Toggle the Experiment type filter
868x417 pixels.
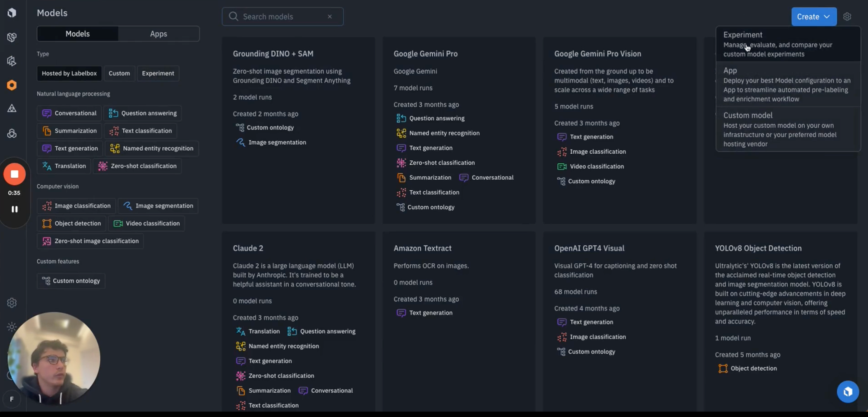coord(158,73)
